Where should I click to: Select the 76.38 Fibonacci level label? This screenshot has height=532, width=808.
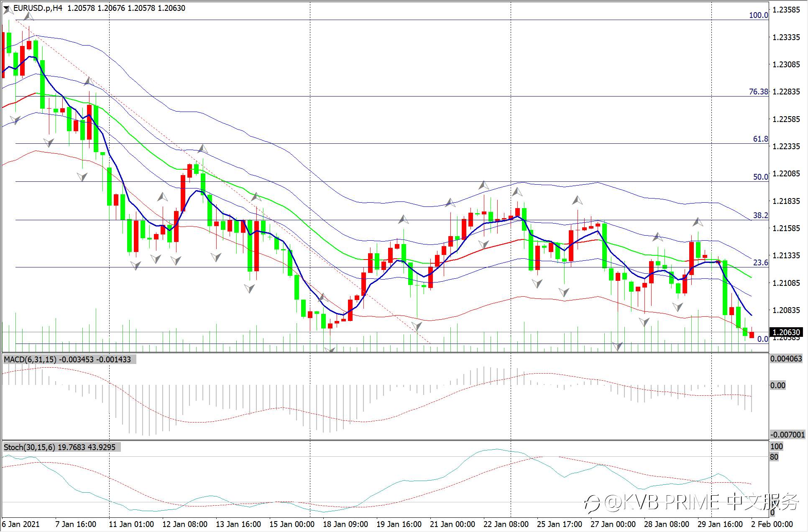coord(758,92)
